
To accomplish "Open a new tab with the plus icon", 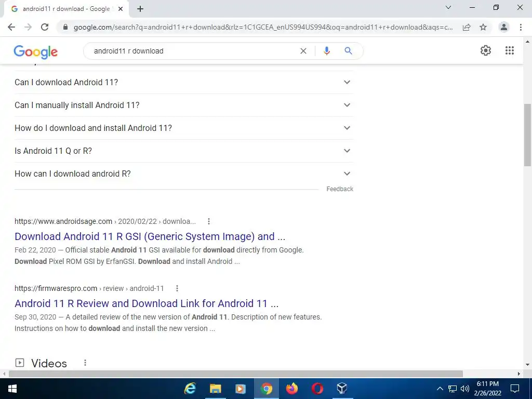I will point(140,9).
